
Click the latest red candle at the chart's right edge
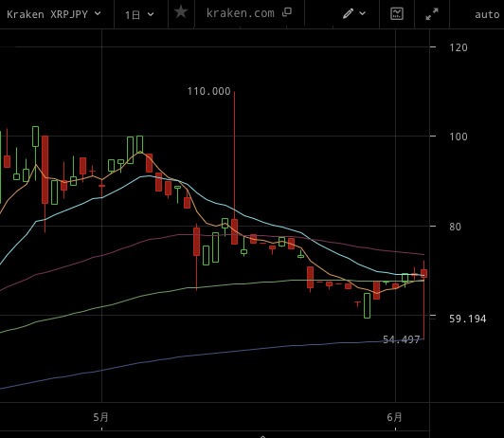(424, 273)
